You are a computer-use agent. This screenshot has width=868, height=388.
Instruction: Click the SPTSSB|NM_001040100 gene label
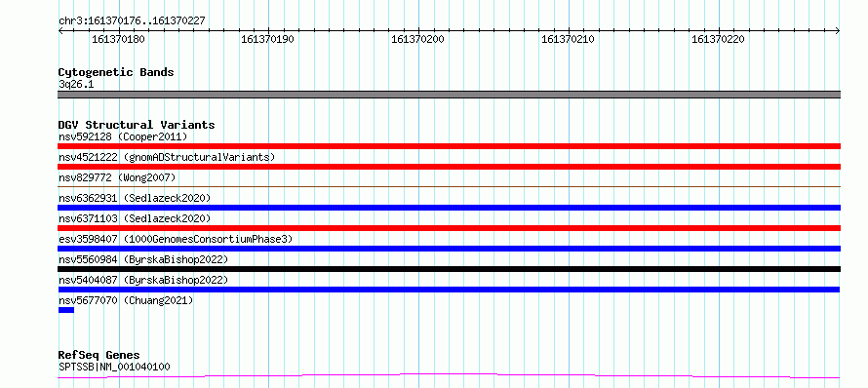pyautogui.click(x=114, y=367)
